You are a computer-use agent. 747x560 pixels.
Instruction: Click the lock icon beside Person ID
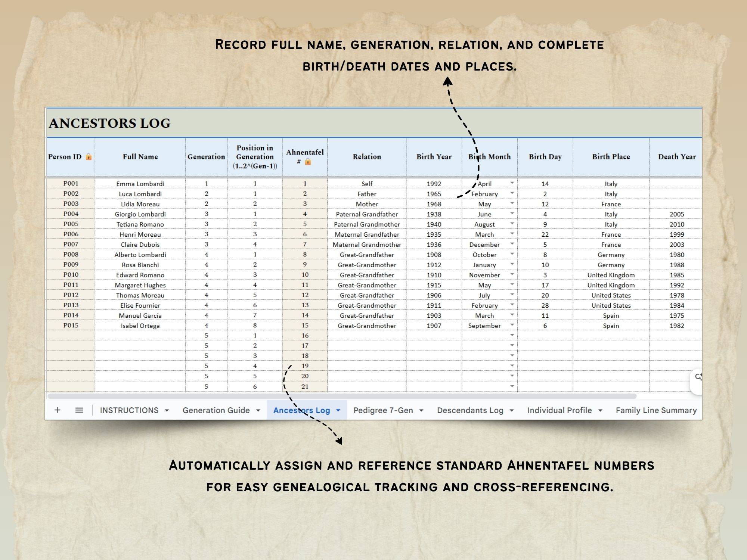(89, 157)
